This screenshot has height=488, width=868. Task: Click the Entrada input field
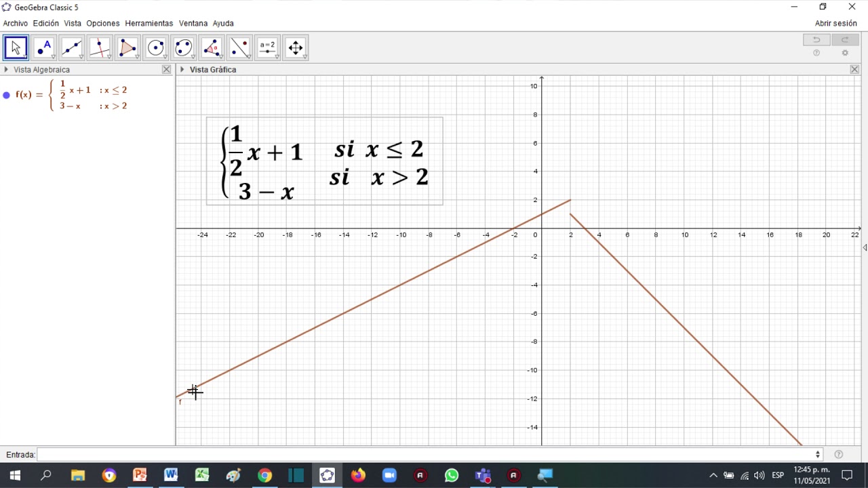click(x=430, y=454)
